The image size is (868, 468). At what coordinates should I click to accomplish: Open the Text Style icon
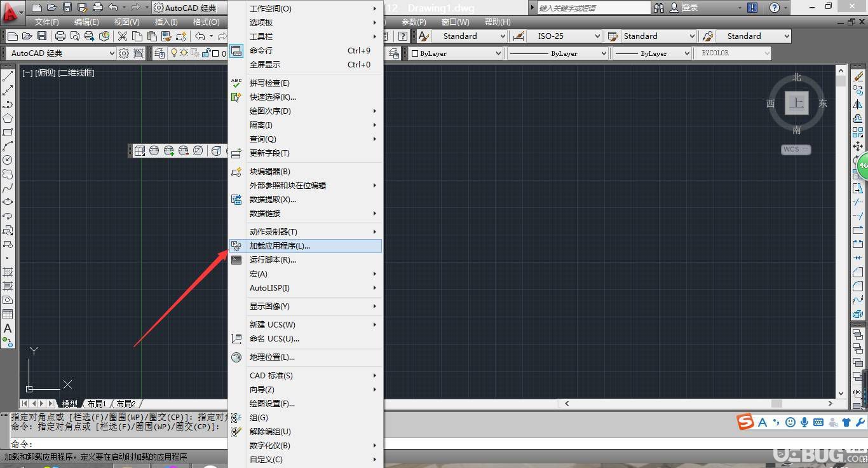(424, 36)
